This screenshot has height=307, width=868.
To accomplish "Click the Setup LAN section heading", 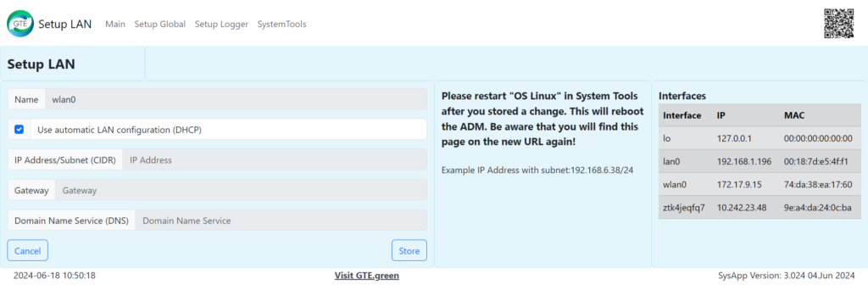I will pyautogui.click(x=41, y=64).
